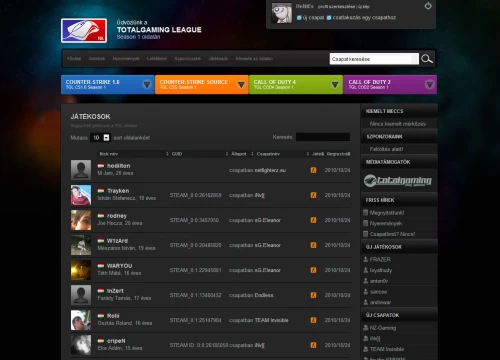The width and height of the screenshot is (500, 360).
Task: Open team netfighterz.eu in nodilton's row
Action: 270,170
